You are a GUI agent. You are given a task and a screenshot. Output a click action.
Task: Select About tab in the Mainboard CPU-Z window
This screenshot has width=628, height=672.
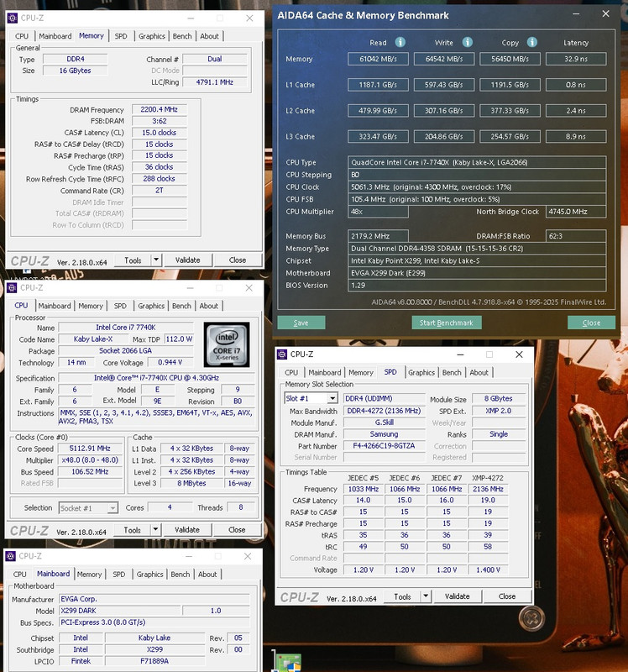tap(207, 575)
